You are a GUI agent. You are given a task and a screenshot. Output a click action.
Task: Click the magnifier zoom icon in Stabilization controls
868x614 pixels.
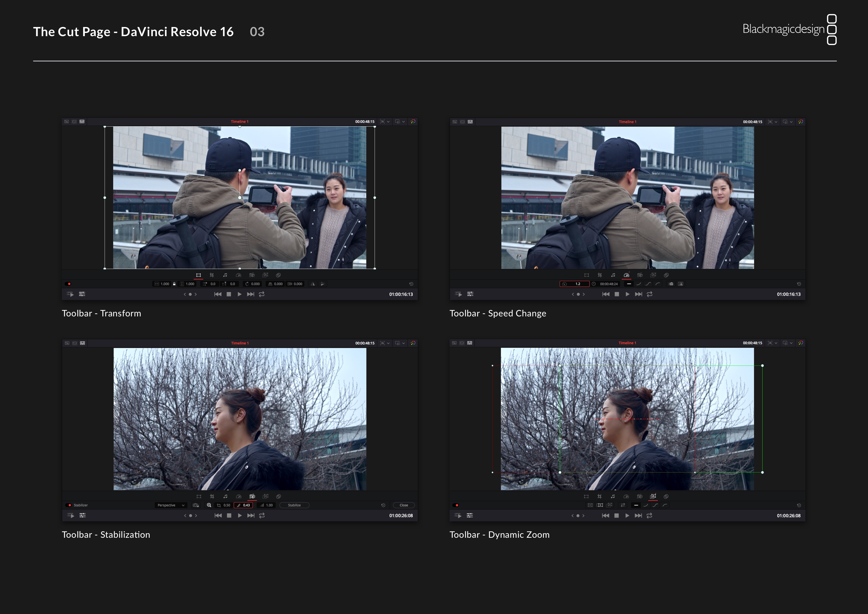pos(209,505)
